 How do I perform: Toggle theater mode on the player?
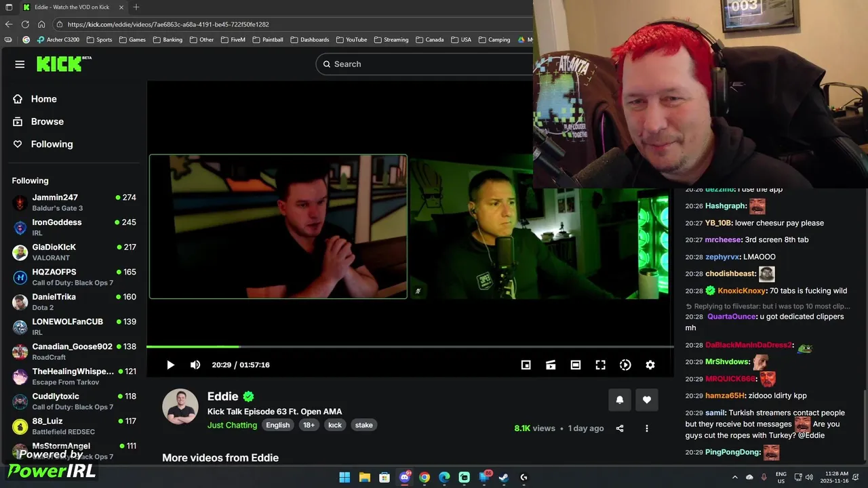[576, 365]
